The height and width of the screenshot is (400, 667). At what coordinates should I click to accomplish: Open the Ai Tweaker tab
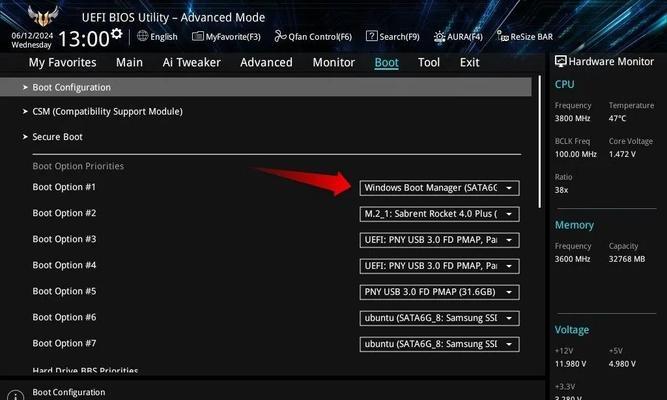191,63
